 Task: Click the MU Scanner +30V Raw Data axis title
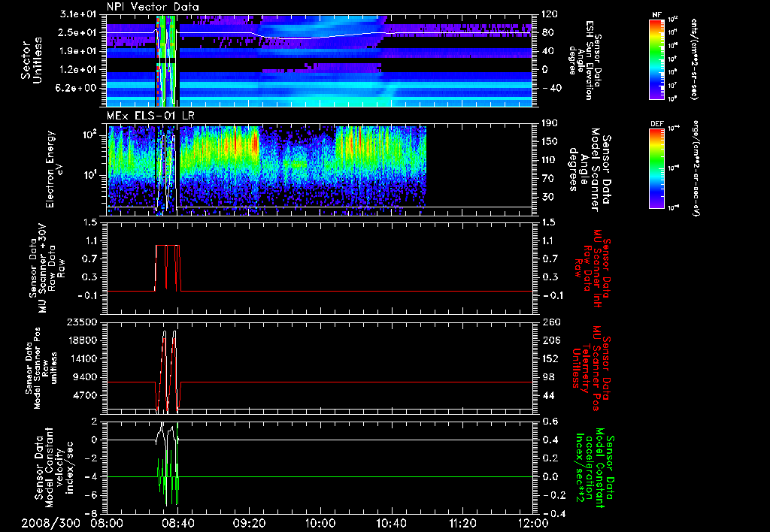click(x=47, y=268)
